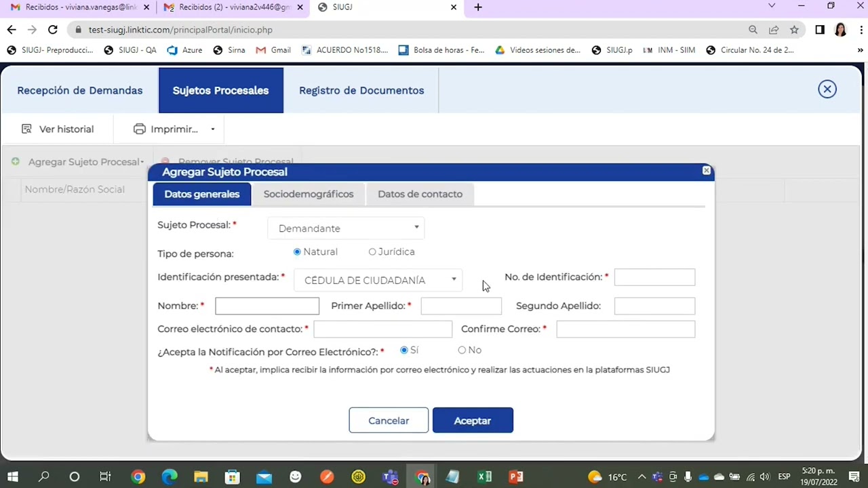The width and height of the screenshot is (868, 488).
Task: Open Microsoft Edge from the taskbar
Action: [x=170, y=477]
